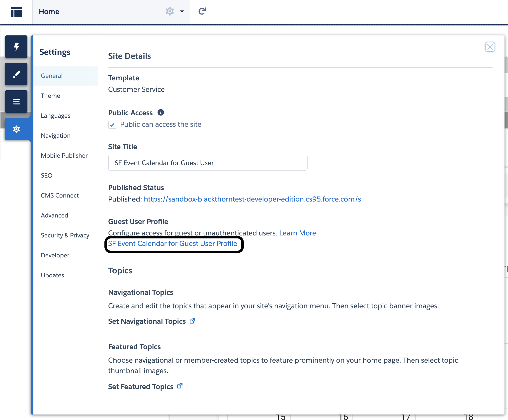The height and width of the screenshot is (420, 508).
Task: Open the published site URL link
Action: 252,199
